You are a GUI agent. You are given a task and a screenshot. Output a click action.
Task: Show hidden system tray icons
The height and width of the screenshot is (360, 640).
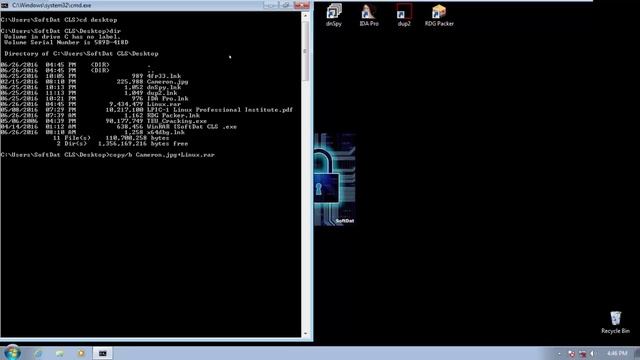[559, 353]
